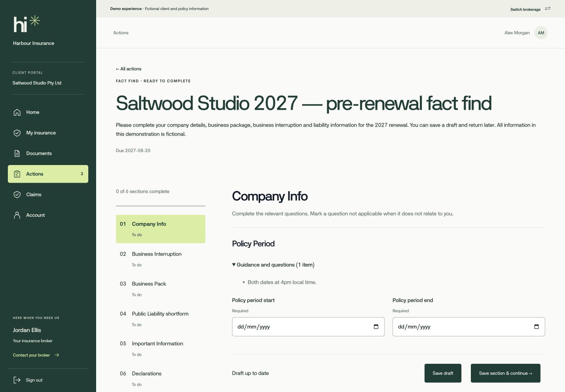Click the Actions badge count 3
Viewport: 565px width, 392px height.
click(82, 174)
